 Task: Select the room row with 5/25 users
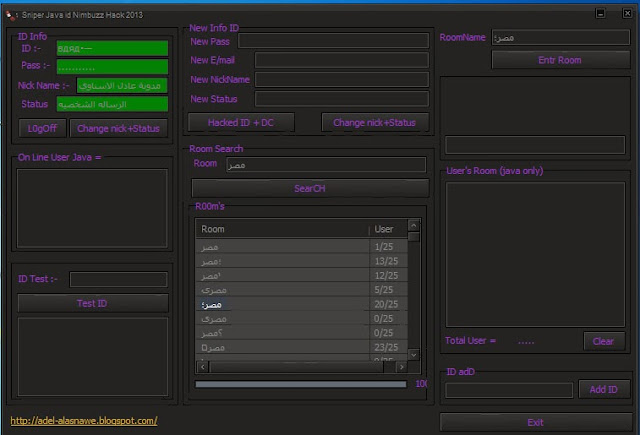302,290
